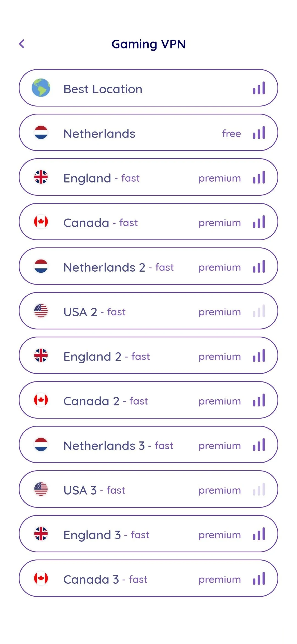Image resolution: width=297 pixels, height=644 pixels.
Task: Choose the England 2 - fast server
Action: coord(107,356)
